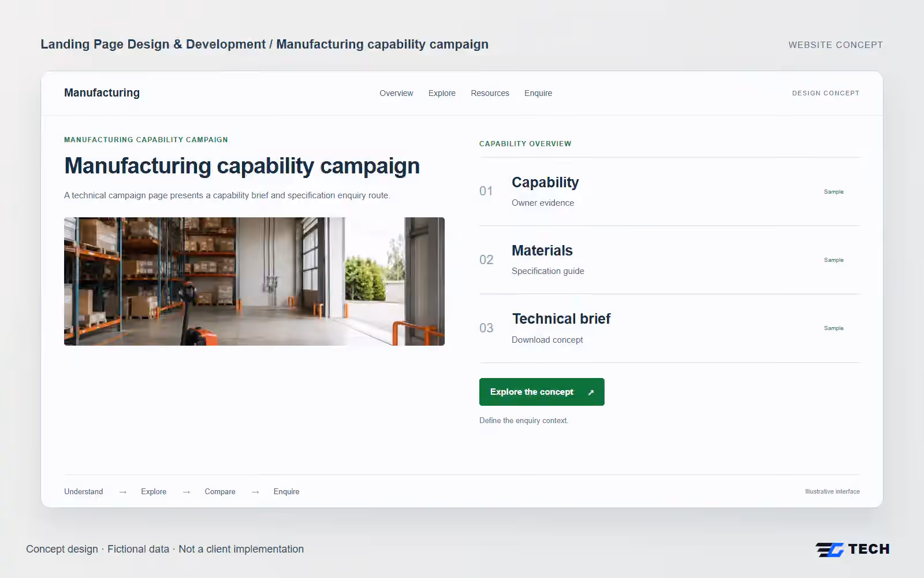Go to the Resources nav item

pos(490,93)
